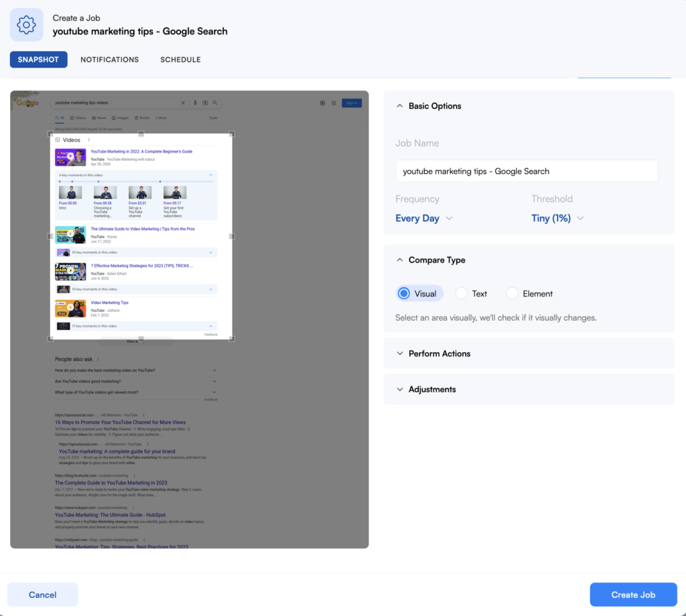The image size is (686, 616).
Task: Click the Google apps grid icon in snapshot
Action: (x=333, y=103)
